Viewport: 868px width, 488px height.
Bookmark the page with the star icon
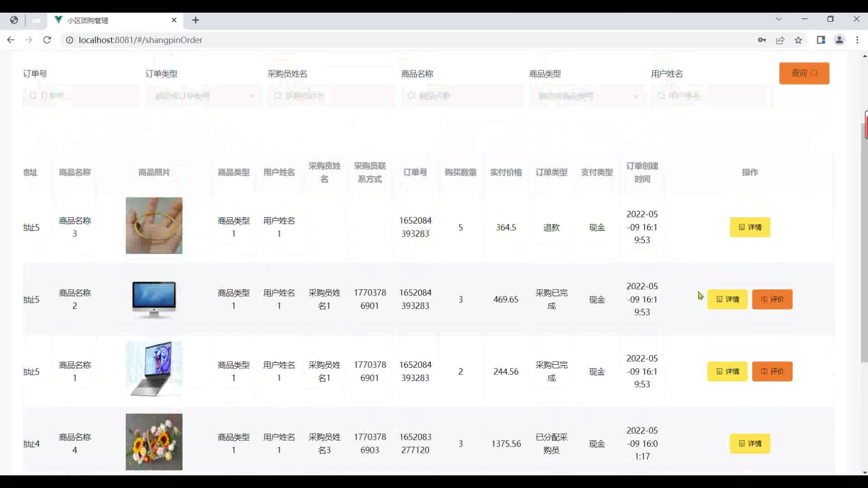pyautogui.click(x=798, y=40)
